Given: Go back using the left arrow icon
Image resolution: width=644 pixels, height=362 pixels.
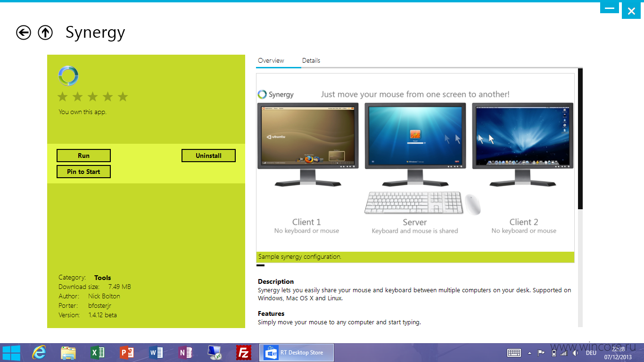Looking at the screenshot, I should point(24,33).
